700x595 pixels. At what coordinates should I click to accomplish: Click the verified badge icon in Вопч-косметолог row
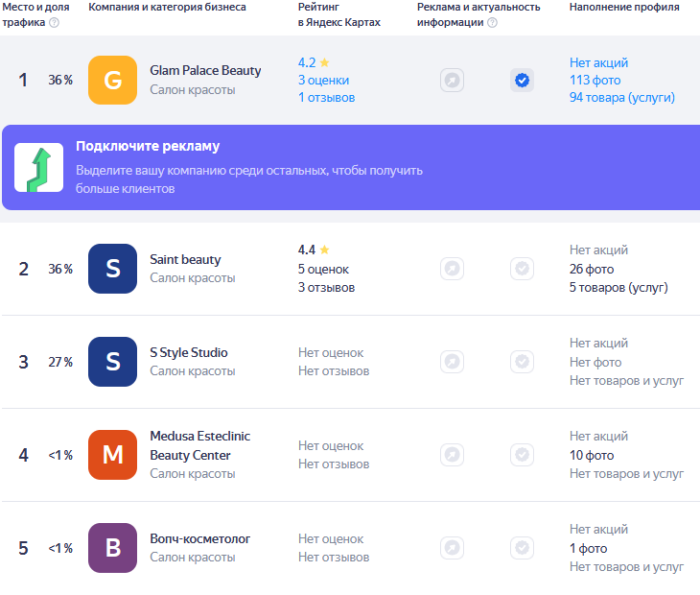point(522,548)
